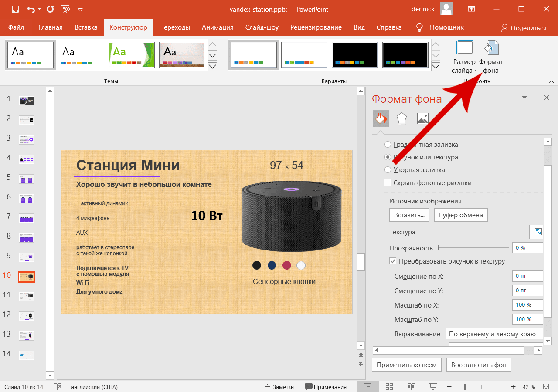Click the zoom slider in status bar

click(482, 387)
